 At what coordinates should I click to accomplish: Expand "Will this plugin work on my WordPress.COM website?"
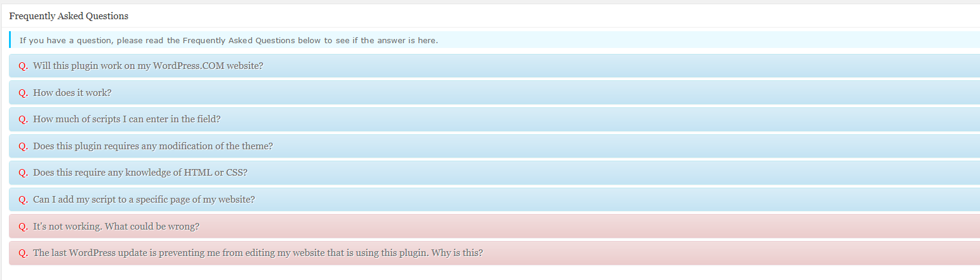tap(148, 66)
